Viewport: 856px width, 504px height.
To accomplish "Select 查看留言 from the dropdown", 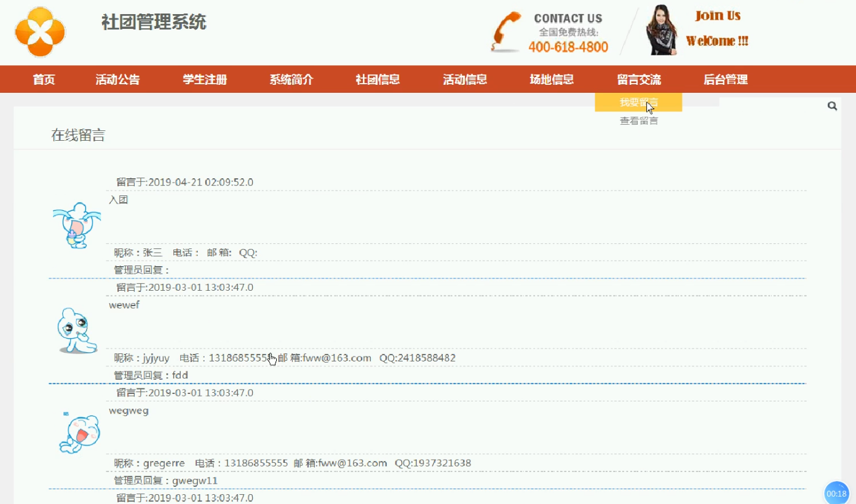I will 638,120.
